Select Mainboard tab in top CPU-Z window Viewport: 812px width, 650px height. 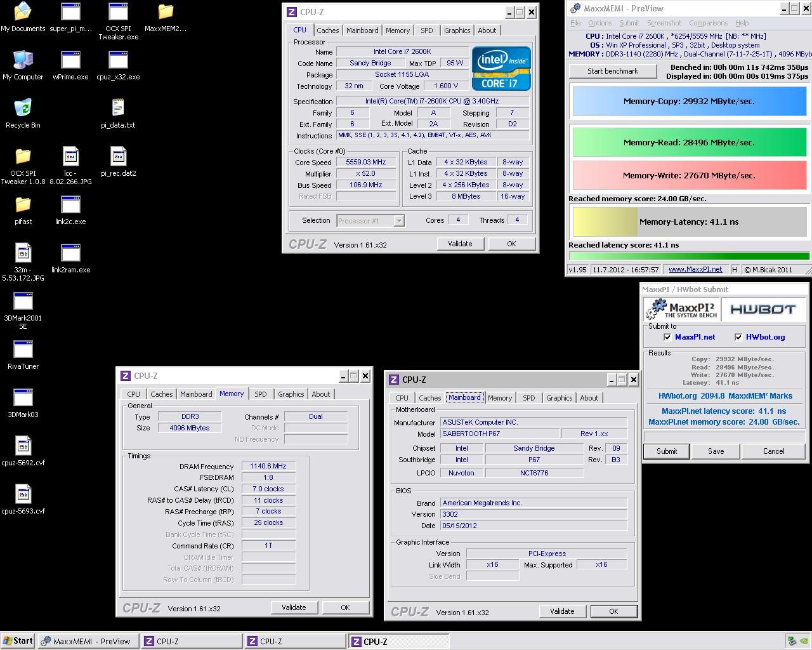click(x=362, y=30)
